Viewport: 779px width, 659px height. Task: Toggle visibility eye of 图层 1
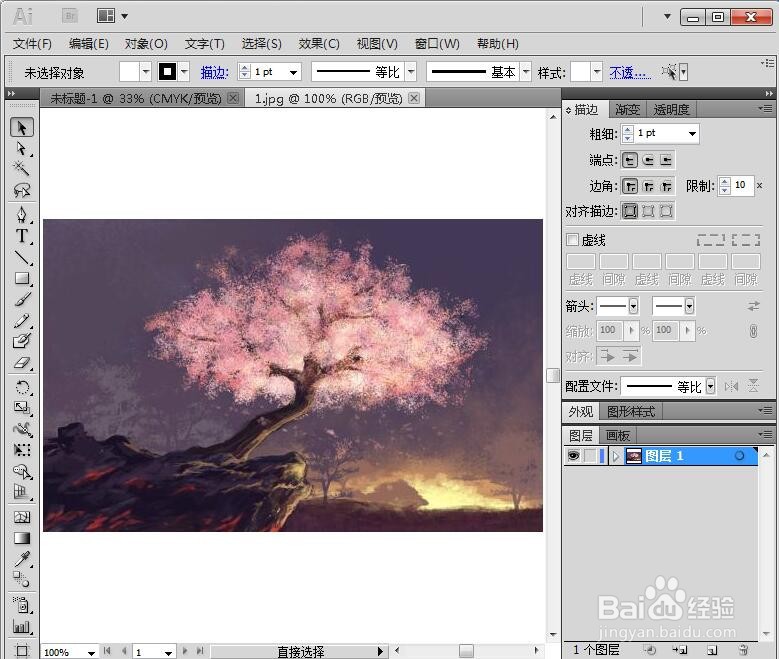coord(573,456)
